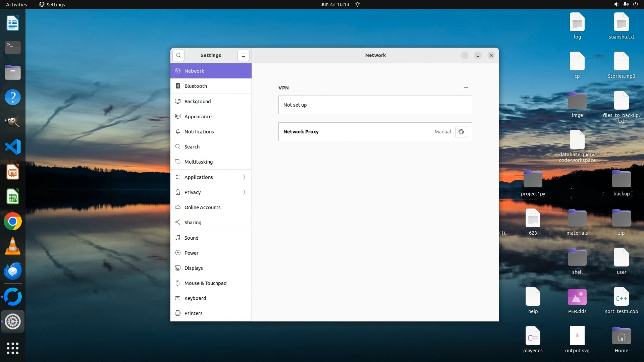Select Background in settings sidebar
Screen dimensions: 644x362
198,102
